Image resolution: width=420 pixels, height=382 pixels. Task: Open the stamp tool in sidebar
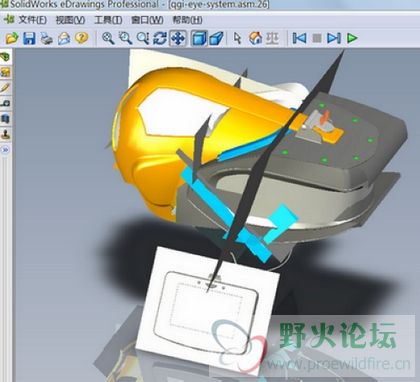coord(6,134)
